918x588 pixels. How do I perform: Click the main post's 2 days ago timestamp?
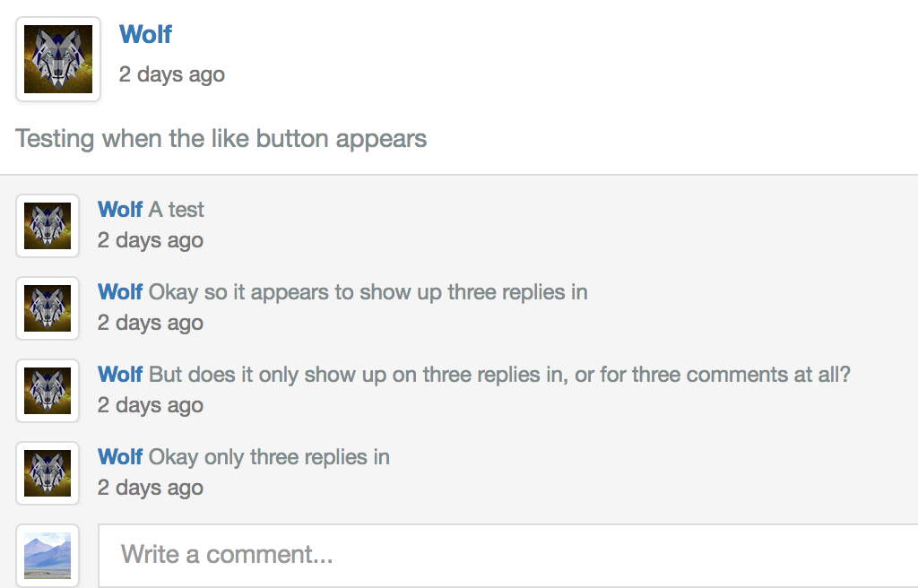171,74
